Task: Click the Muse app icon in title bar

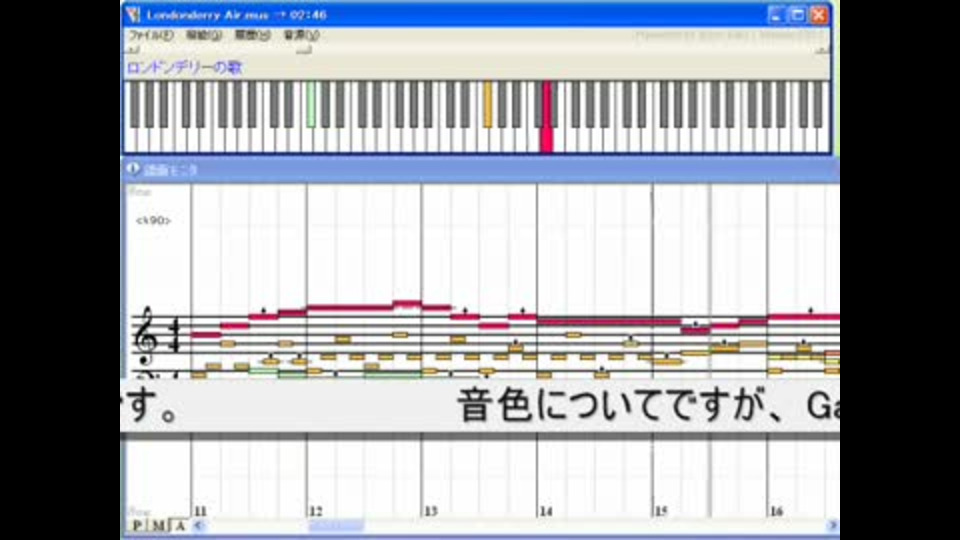Action: (133, 14)
